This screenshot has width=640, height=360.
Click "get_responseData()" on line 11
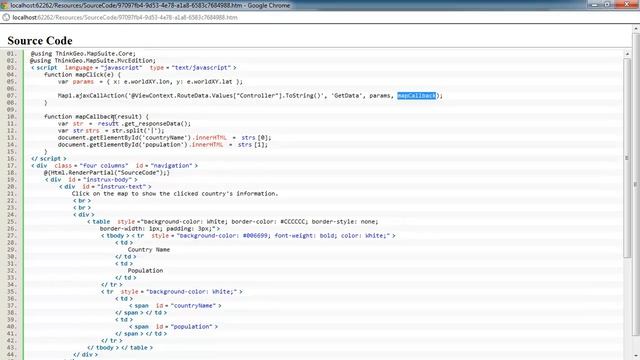pyautogui.click(x=156, y=124)
